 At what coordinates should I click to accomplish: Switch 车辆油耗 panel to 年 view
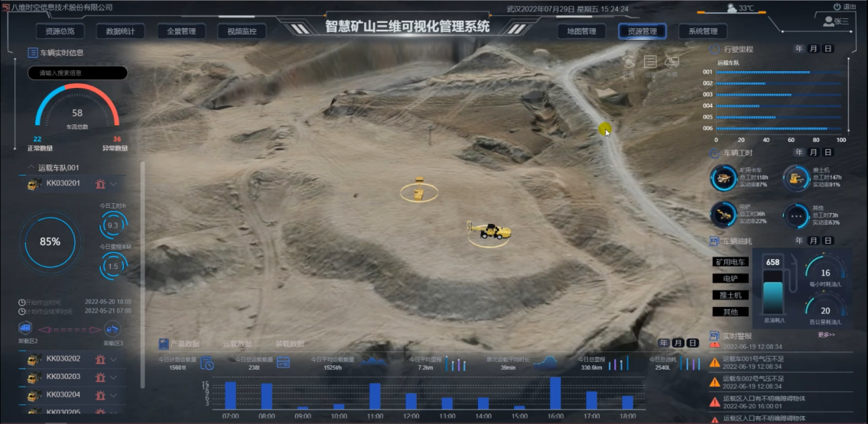click(x=799, y=241)
